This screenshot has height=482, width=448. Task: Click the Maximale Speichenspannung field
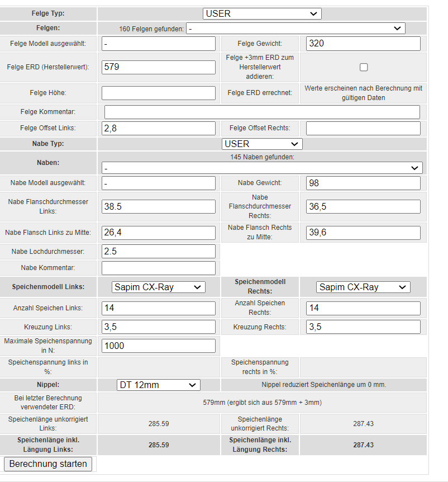[x=159, y=346]
